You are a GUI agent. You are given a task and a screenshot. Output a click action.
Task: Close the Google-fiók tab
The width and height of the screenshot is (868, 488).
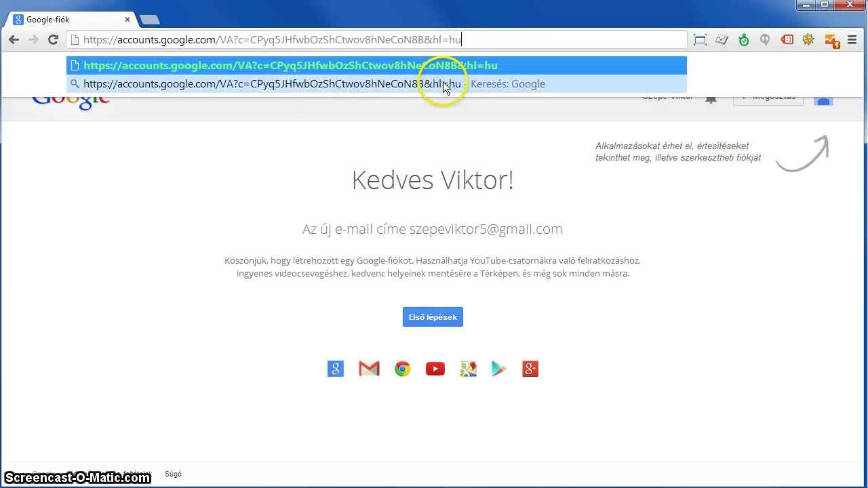(x=127, y=20)
